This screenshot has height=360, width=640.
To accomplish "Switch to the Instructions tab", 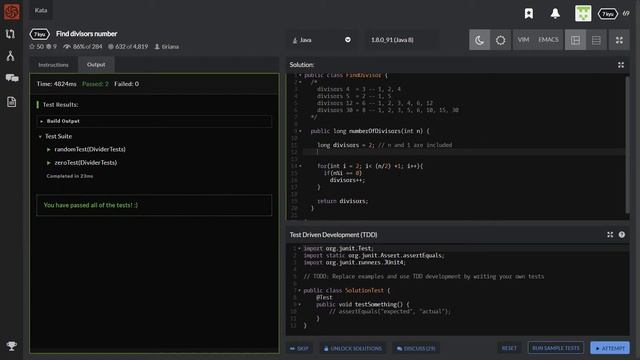I will (x=53, y=65).
